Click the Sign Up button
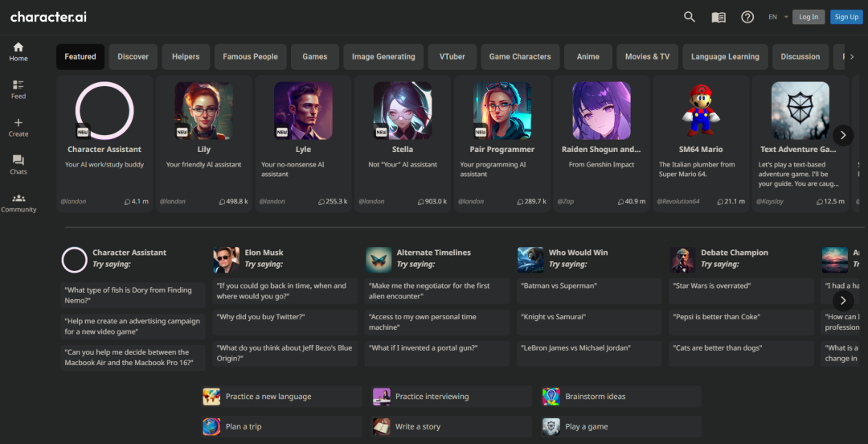Image resolution: width=868 pixels, height=444 pixels. point(846,17)
